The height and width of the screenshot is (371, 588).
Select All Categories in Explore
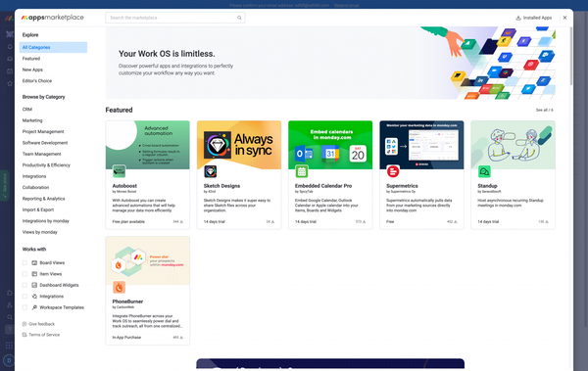[53, 47]
